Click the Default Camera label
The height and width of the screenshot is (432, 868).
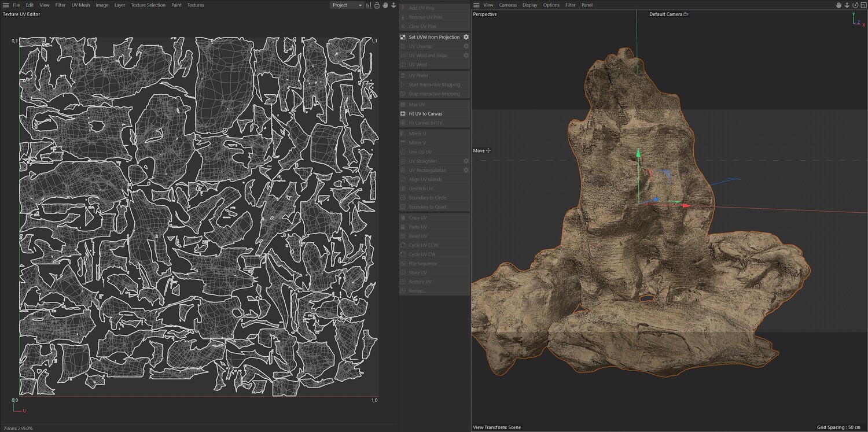pos(665,14)
